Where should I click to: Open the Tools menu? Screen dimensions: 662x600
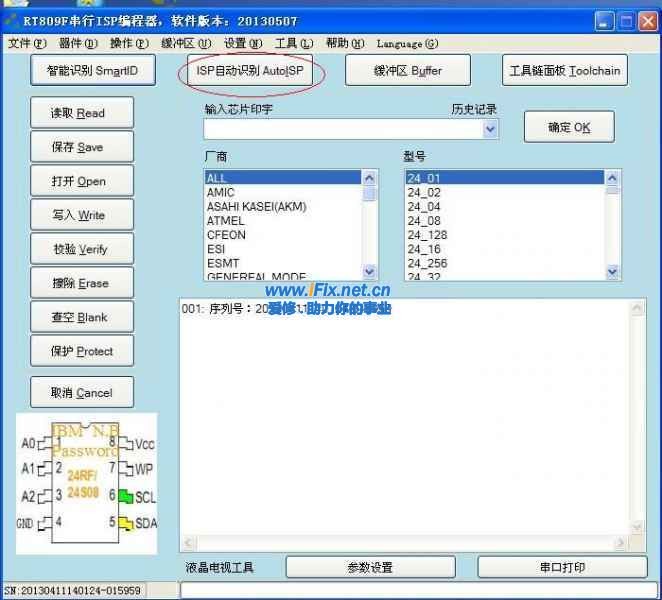(x=293, y=43)
